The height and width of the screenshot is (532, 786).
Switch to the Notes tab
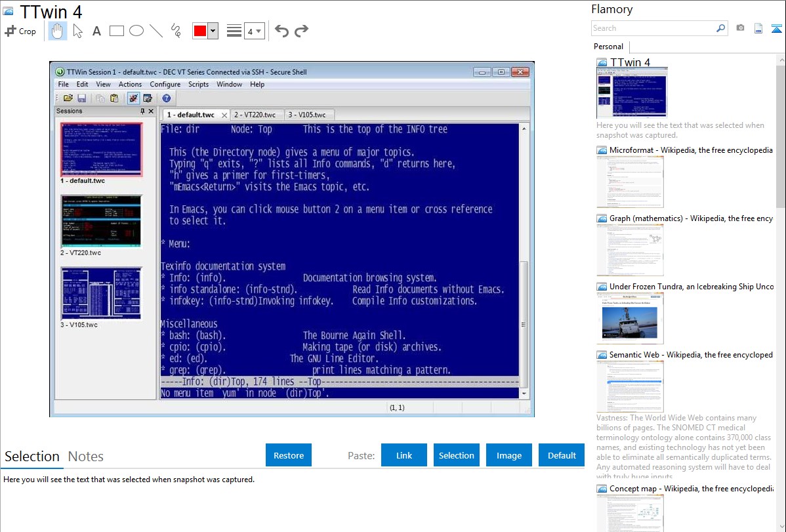pyautogui.click(x=85, y=457)
